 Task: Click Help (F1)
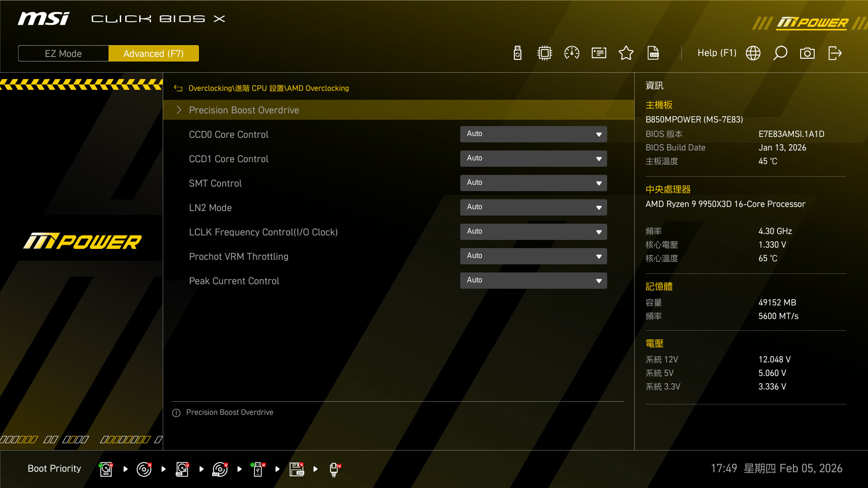717,53
